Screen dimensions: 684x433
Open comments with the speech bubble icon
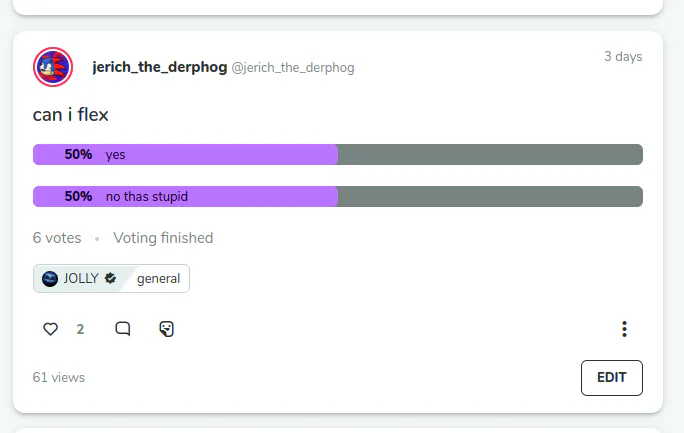coord(123,329)
